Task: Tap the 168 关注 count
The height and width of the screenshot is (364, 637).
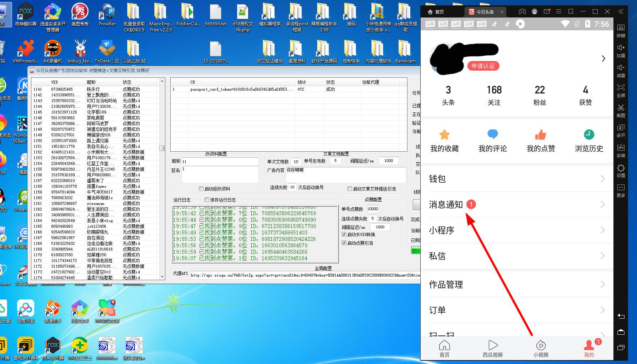Action: click(494, 95)
